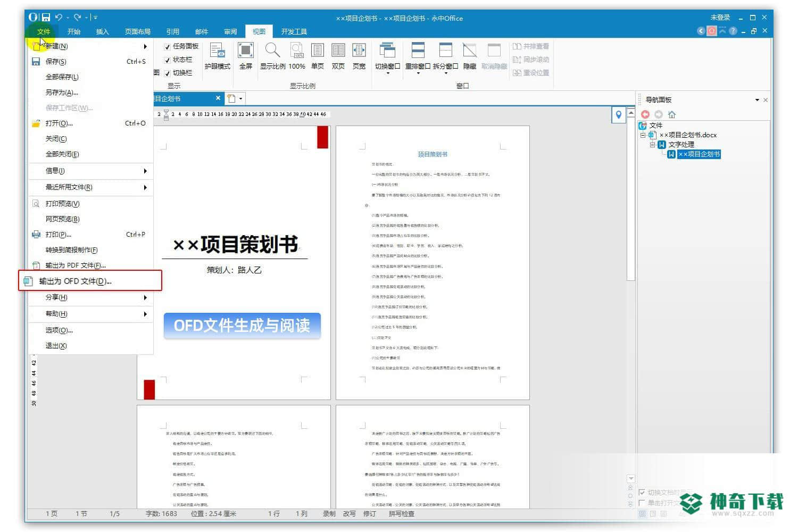Click the undo arrow in title bar
The height and width of the screenshot is (532, 798).
coord(59,18)
